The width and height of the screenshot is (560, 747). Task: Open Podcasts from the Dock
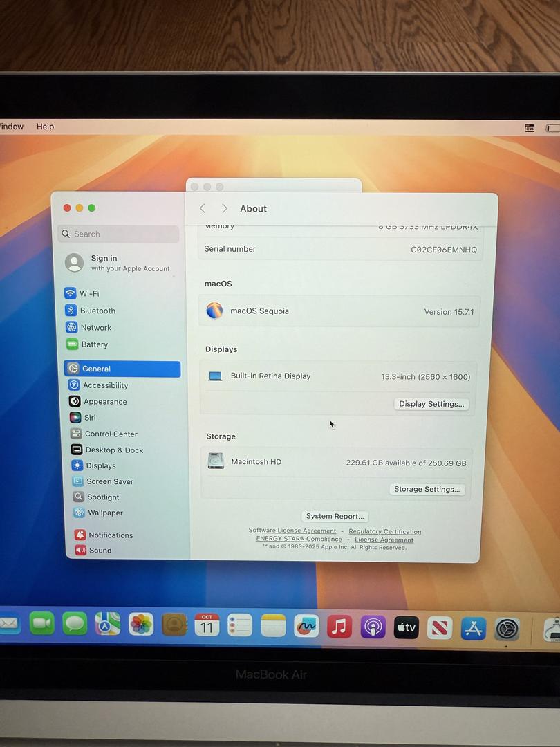tap(373, 627)
